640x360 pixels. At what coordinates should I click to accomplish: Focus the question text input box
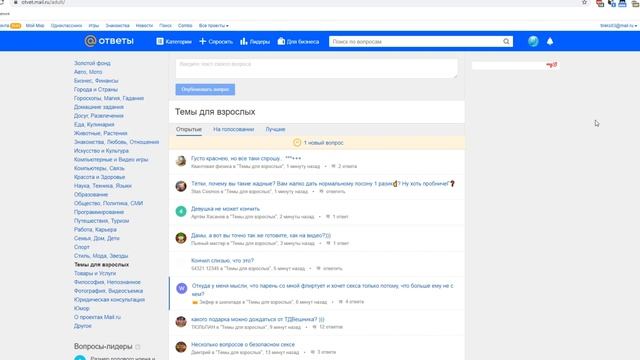[317, 68]
